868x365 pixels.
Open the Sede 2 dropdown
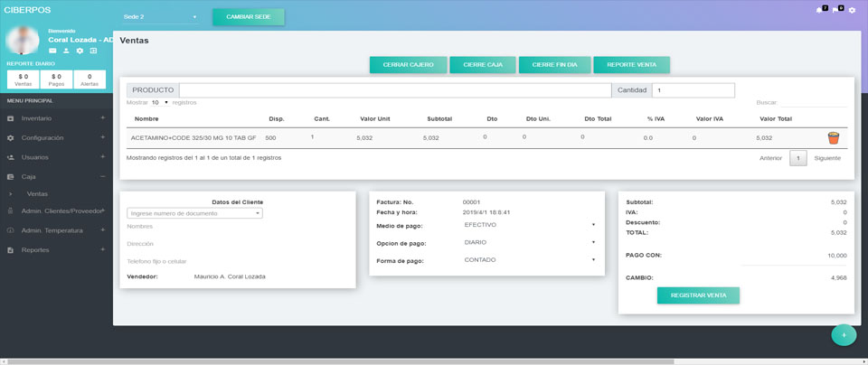[160, 17]
